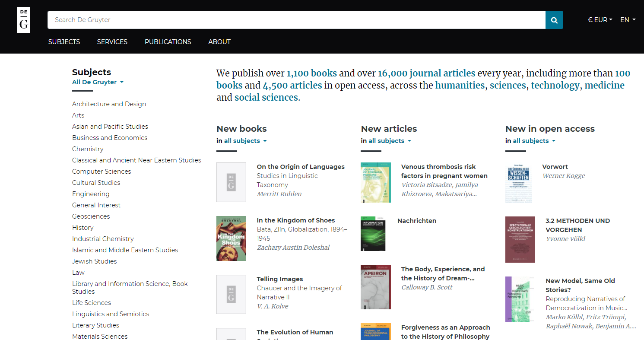This screenshot has height=340, width=644.
Task: Select General Interest subject
Action: coord(96,205)
